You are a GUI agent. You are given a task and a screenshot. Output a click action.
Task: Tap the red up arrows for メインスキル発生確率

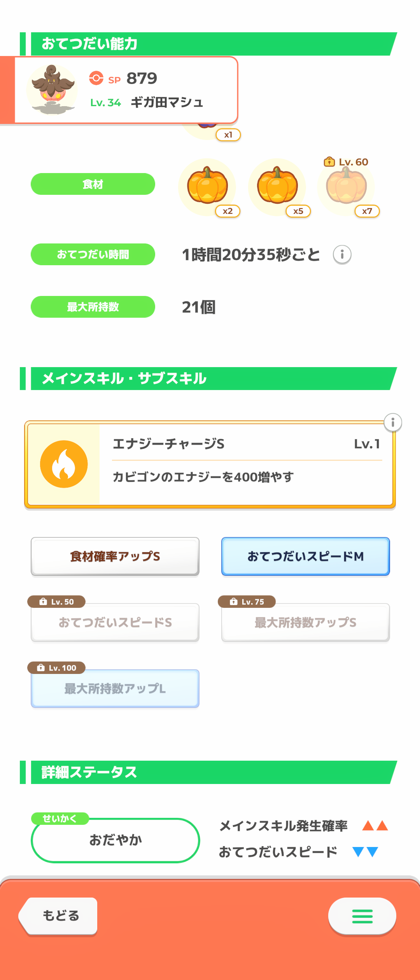tap(375, 826)
